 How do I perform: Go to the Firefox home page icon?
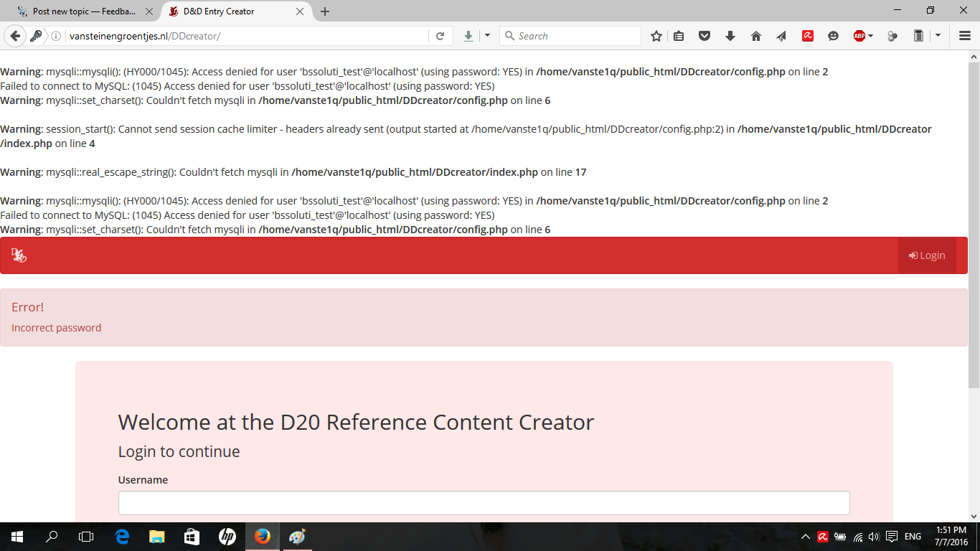756,36
